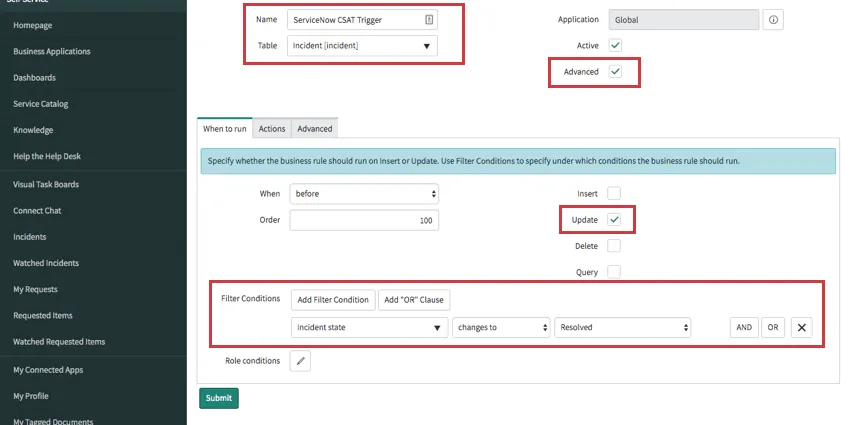Switch to the Advanced tab
Image resolution: width=850 pixels, height=425 pixels.
click(314, 129)
